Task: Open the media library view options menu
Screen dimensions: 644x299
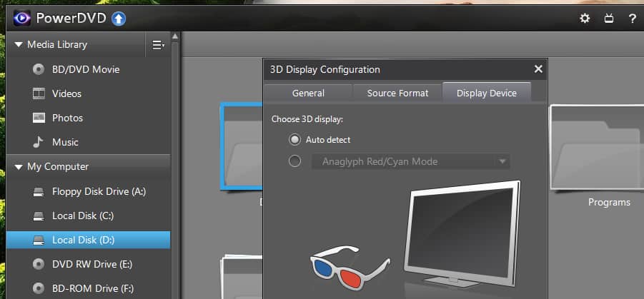Action: 158,45
